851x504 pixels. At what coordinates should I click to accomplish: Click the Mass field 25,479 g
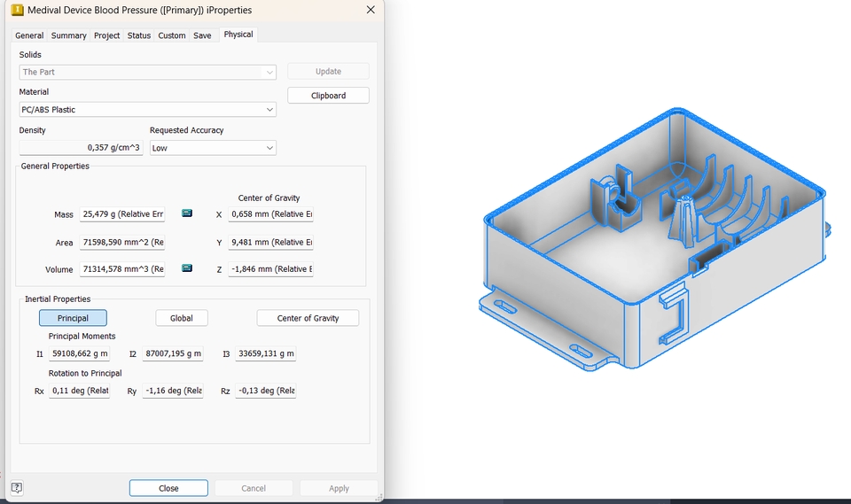point(122,213)
